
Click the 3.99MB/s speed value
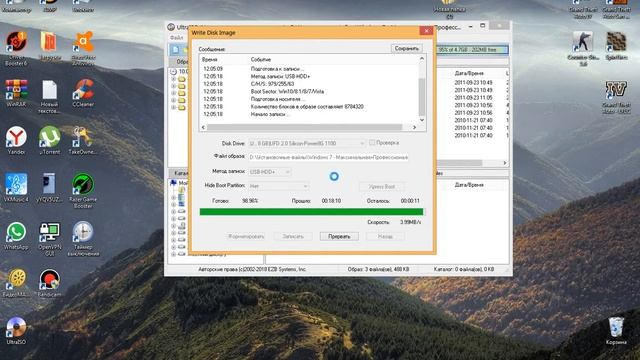click(411, 222)
